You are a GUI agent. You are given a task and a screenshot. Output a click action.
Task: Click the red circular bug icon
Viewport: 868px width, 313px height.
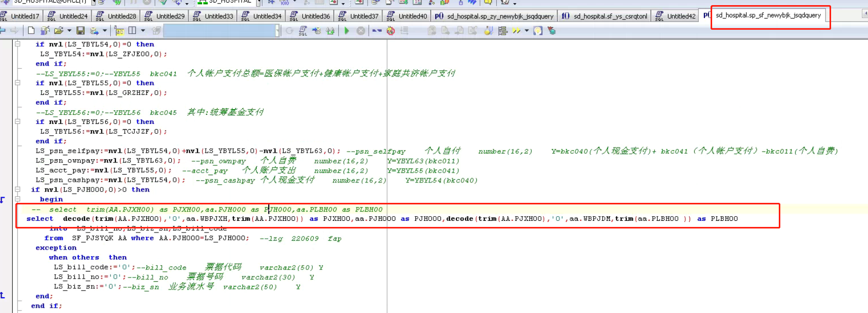pyautogui.click(x=391, y=31)
